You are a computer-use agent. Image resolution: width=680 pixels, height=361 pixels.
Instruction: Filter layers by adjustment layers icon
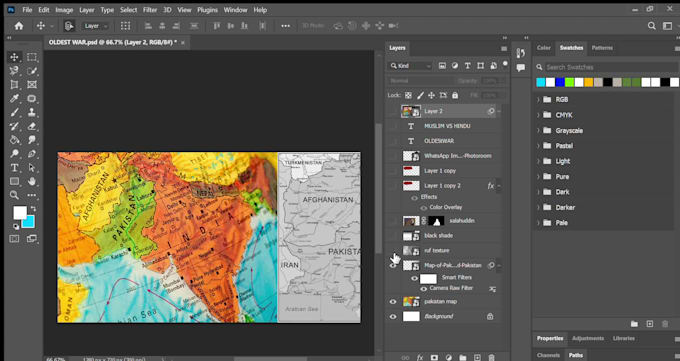point(455,66)
